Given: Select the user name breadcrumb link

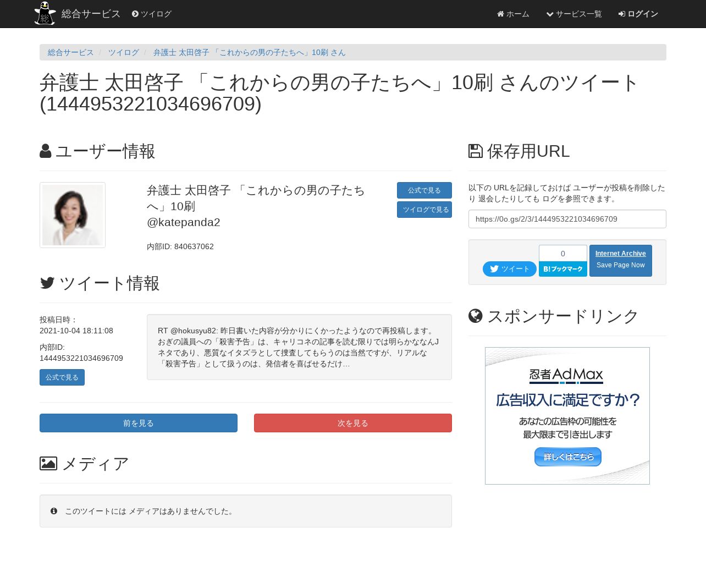Looking at the screenshot, I should point(249,52).
